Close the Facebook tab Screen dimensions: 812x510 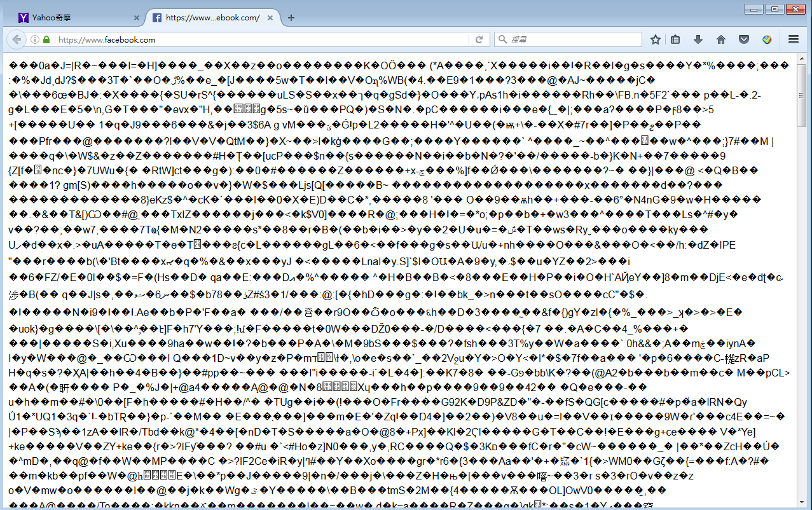pyautogui.click(x=270, y=18)
